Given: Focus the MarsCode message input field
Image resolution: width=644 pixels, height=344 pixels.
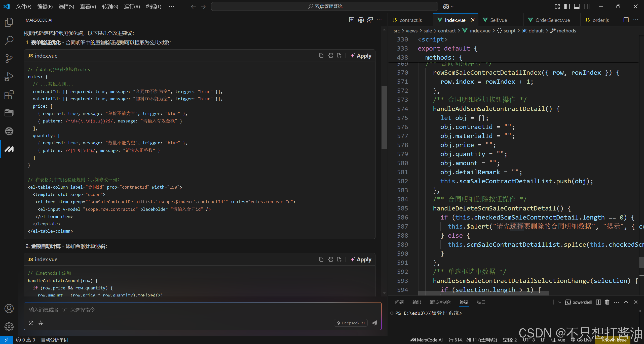Looking at the screenshot, I should [176, 310].
